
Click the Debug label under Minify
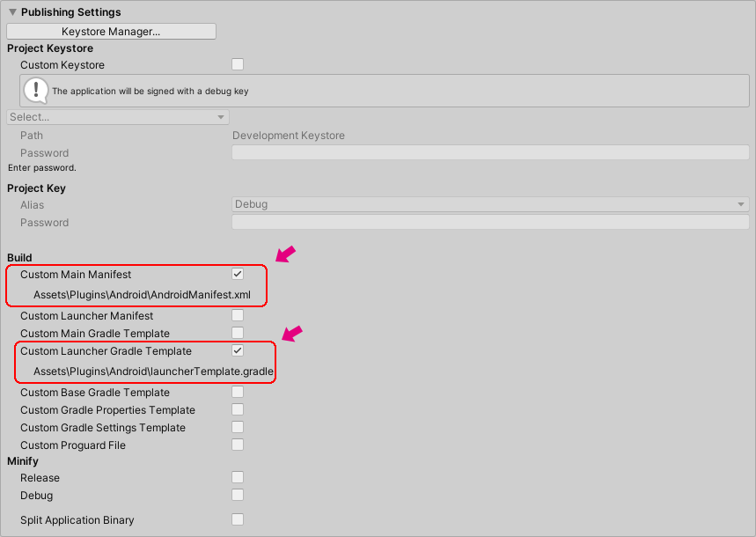[37, 496]
